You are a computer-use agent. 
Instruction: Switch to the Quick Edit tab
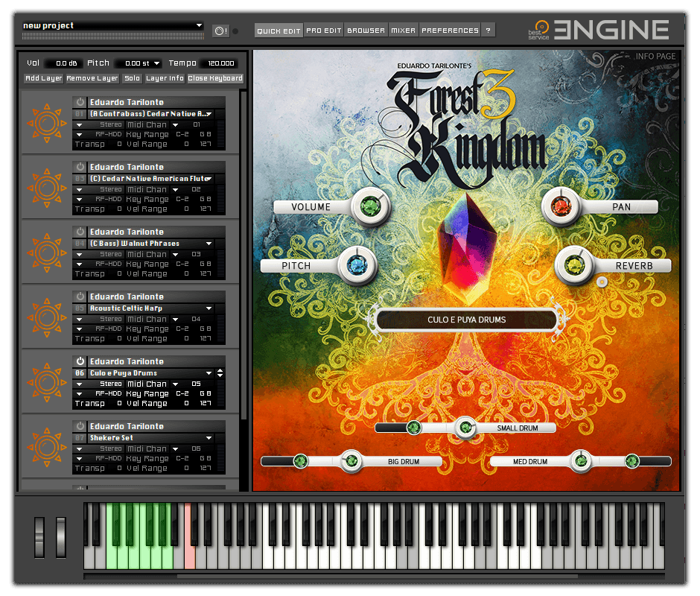pos(279,31)
